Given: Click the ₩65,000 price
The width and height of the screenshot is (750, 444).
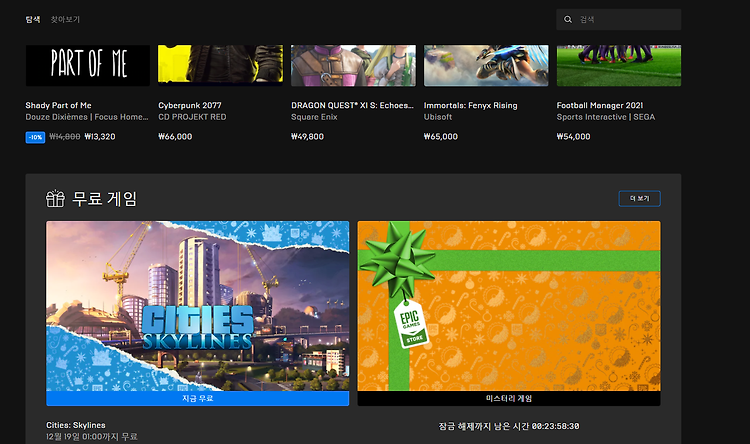Looking at the screenshot, I should pyautogui.click(x=441, y=137).
